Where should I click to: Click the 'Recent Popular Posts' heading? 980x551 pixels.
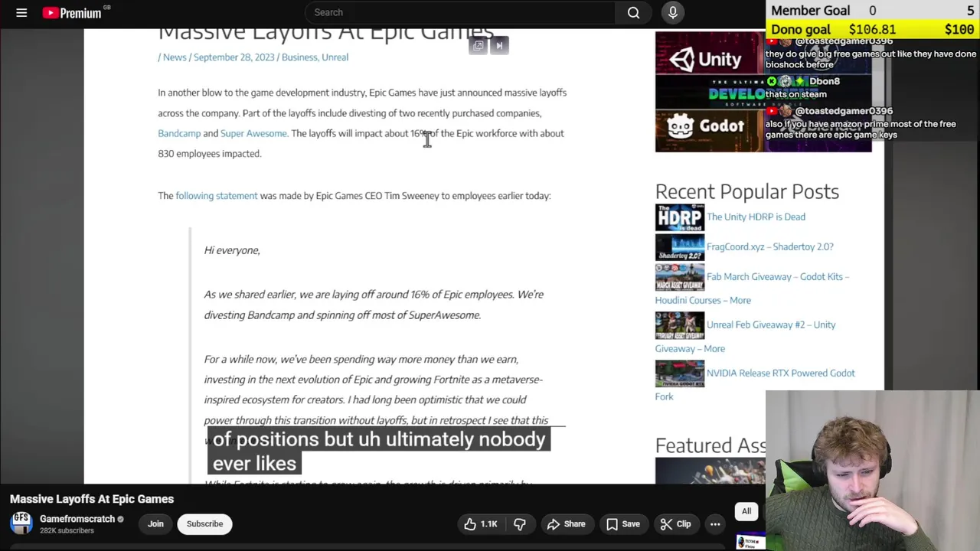(746, 191)
